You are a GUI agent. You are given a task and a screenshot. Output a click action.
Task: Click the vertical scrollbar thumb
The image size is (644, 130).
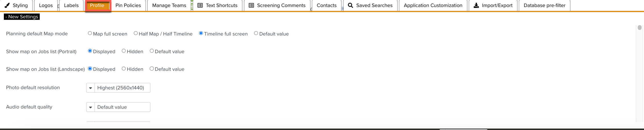pyautogui.click(x=639, y=28)
